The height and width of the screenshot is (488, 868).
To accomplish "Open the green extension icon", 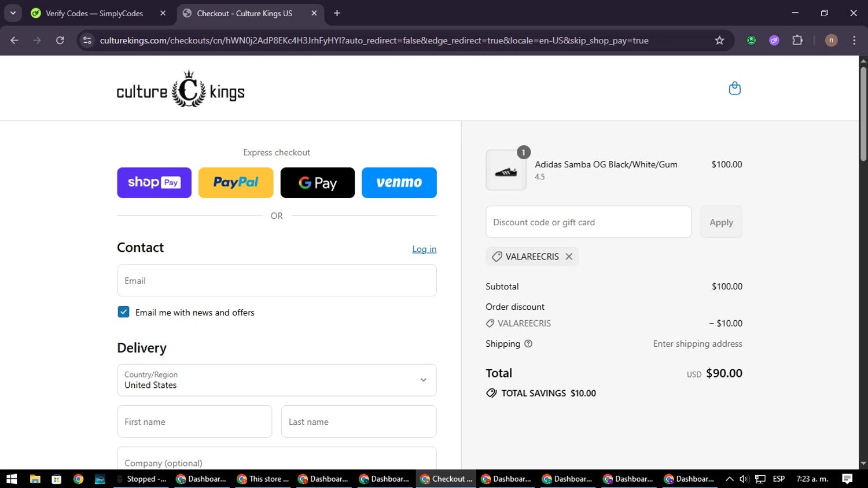I will point(751,41).
